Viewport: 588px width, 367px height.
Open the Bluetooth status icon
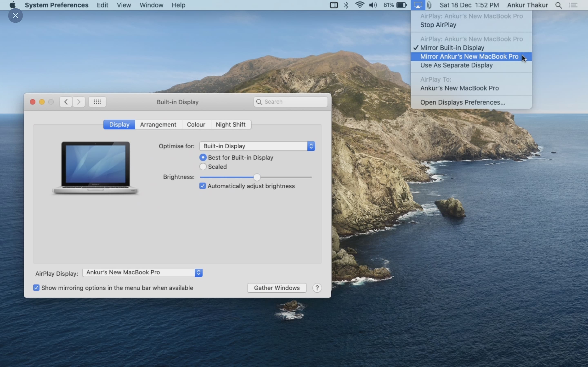[346, 5]
